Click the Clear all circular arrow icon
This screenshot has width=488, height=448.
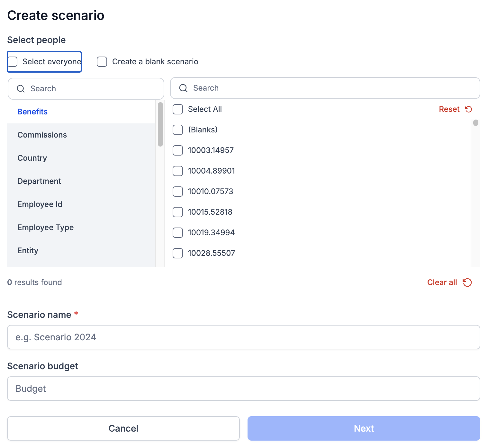coord(467,282)
